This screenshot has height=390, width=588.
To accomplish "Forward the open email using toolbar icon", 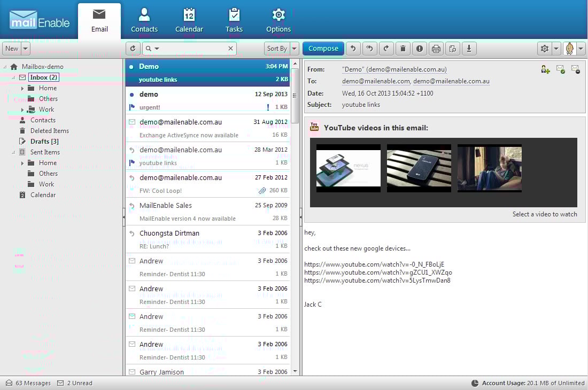I will pos(386,49).
